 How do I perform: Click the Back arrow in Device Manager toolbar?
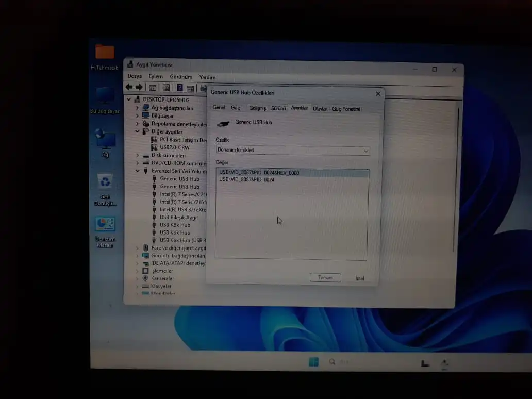129,87
